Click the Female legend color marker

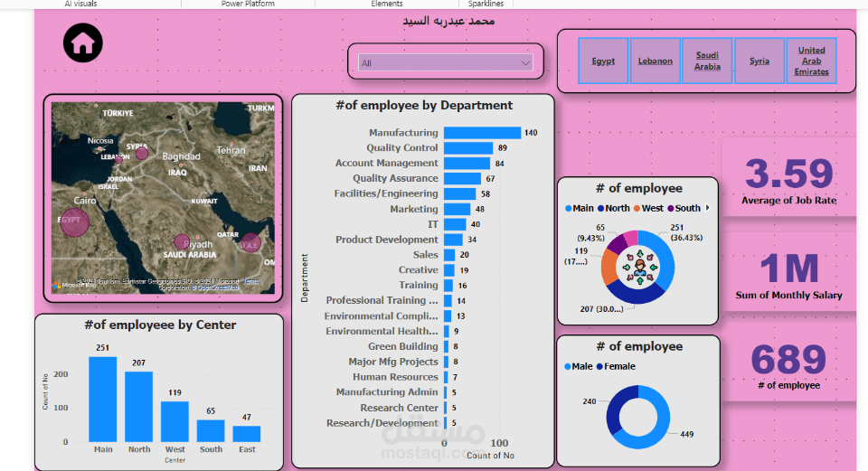(x=599, y=366)
